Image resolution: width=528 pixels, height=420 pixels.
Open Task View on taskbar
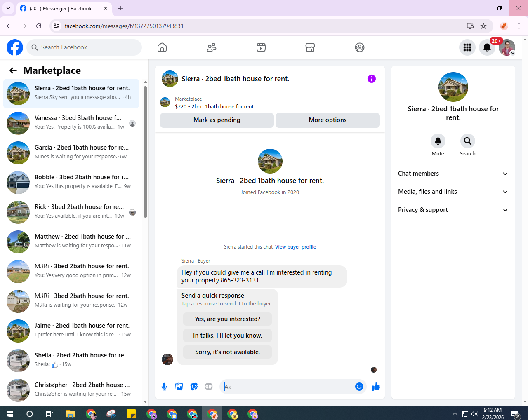pos(49,414)
